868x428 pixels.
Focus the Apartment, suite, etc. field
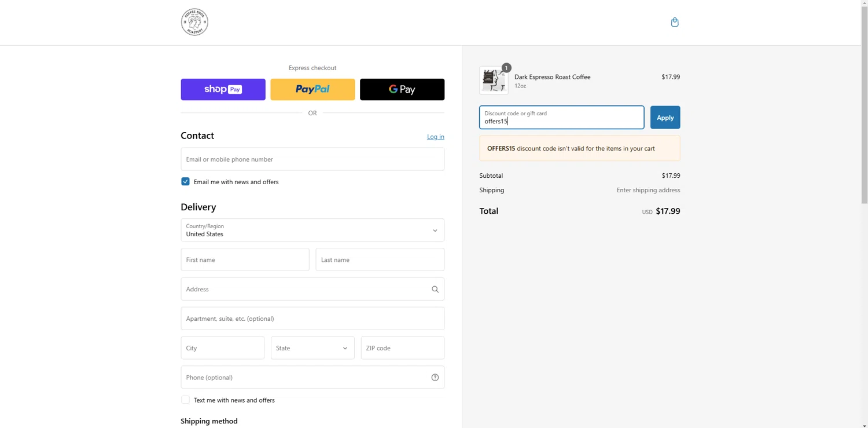312,319
